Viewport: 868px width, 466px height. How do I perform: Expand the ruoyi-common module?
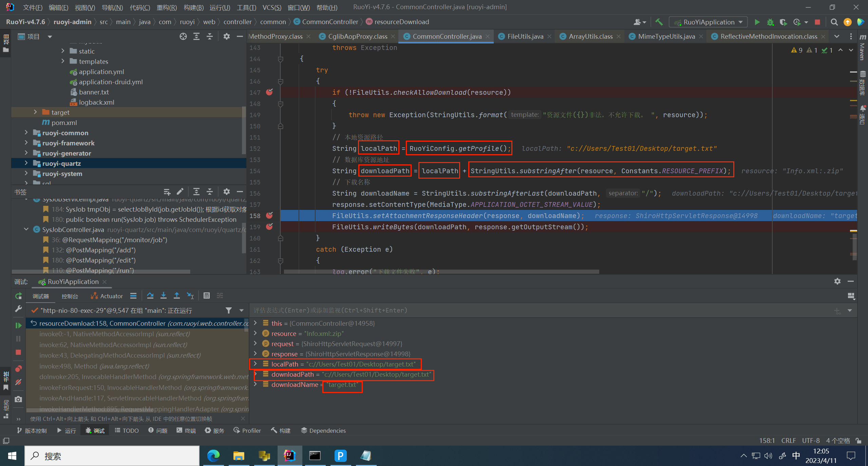26,132
